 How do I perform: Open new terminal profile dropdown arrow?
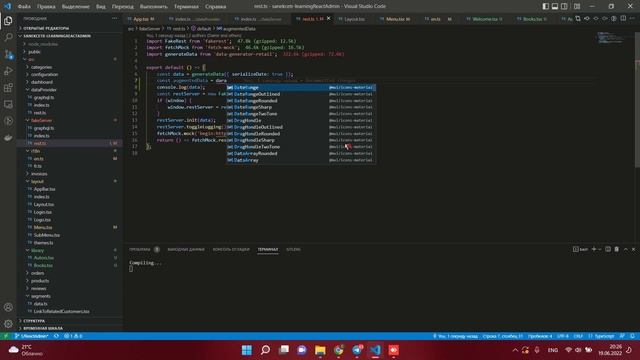coord(599,249)
